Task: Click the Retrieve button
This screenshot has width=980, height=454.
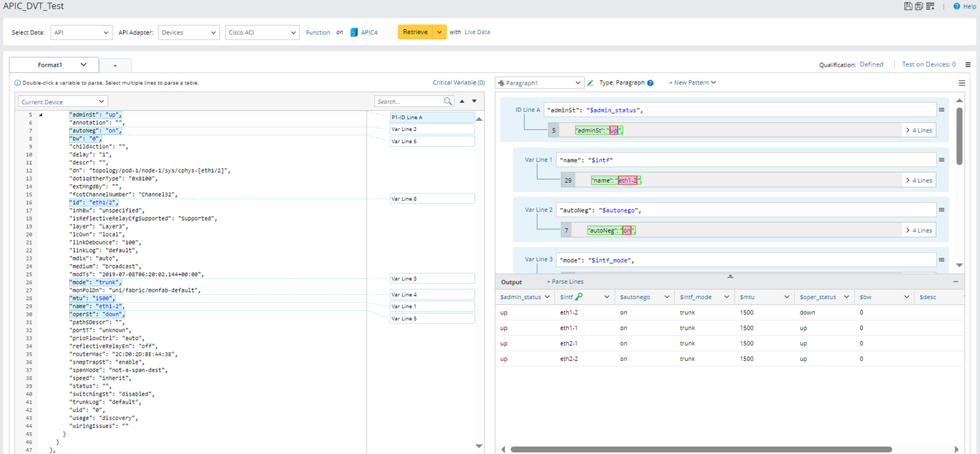Action: tap(415, 32)
